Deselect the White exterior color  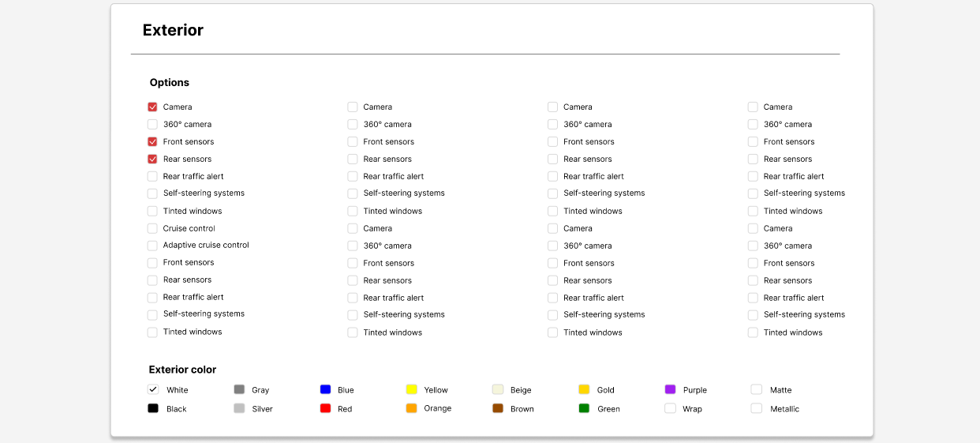tap(153, 389)
